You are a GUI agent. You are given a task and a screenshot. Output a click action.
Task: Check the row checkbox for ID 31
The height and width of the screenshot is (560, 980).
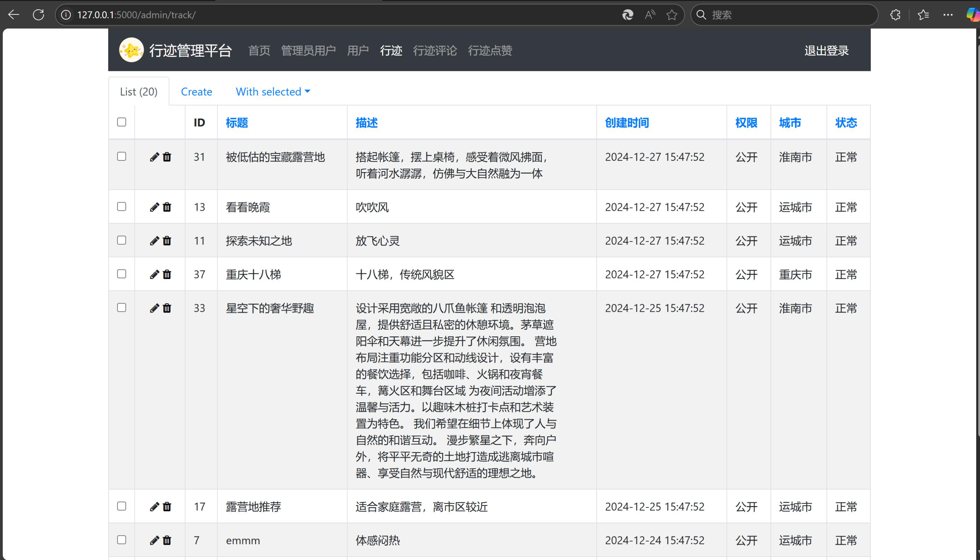coord(121,157)
